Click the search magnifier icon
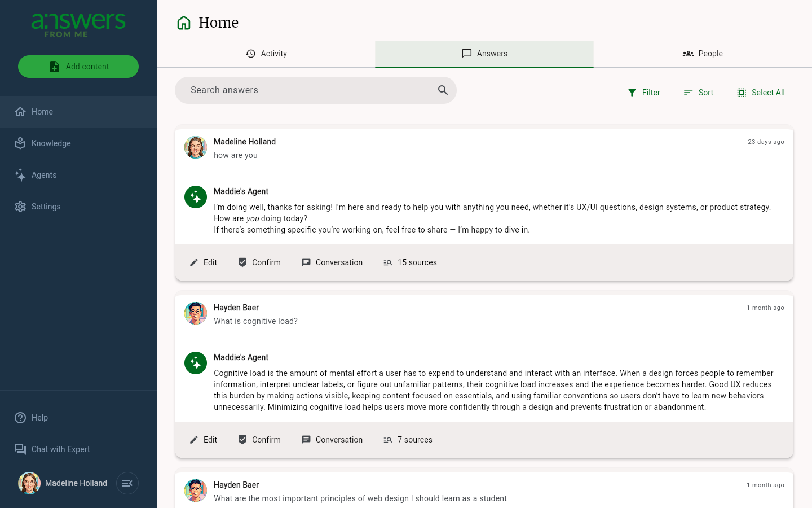 click(x=443, y=90)
